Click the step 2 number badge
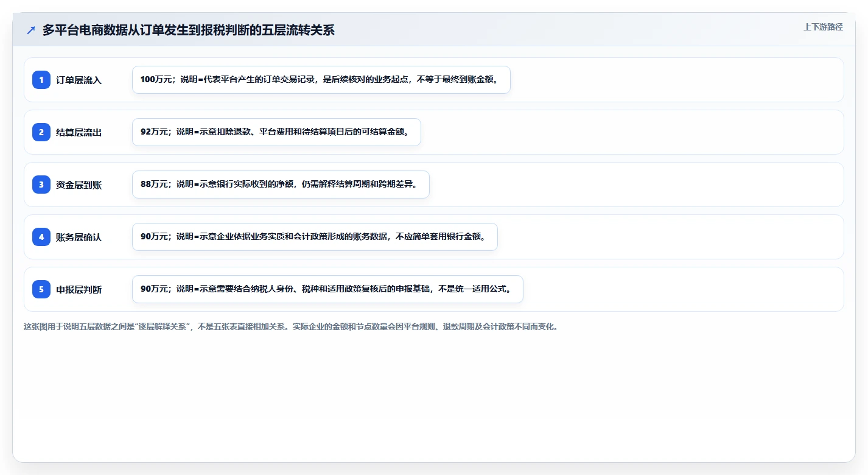 point(41,132)
